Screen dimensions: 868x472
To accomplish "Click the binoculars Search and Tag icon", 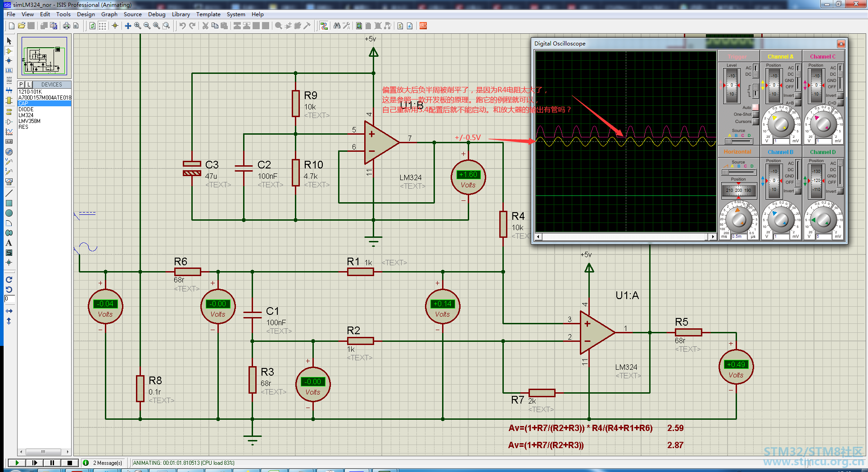I will click(337, 26).
